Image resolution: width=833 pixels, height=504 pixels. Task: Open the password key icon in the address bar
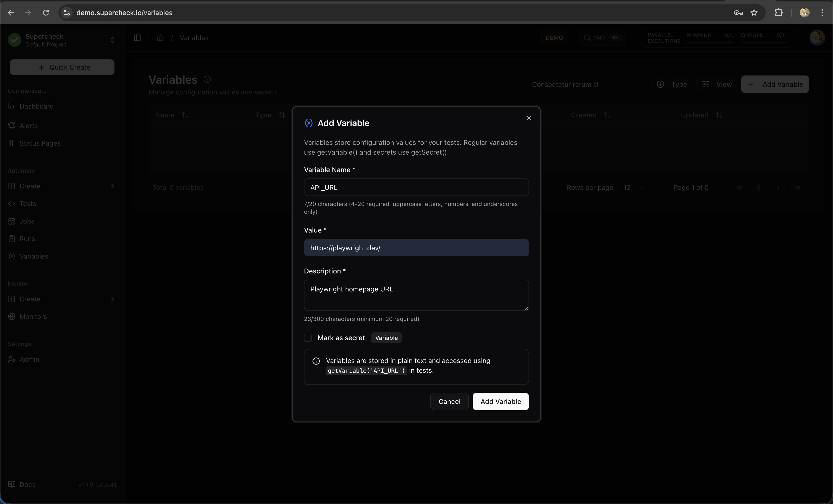pyautogui.click(x=738, y=12)
